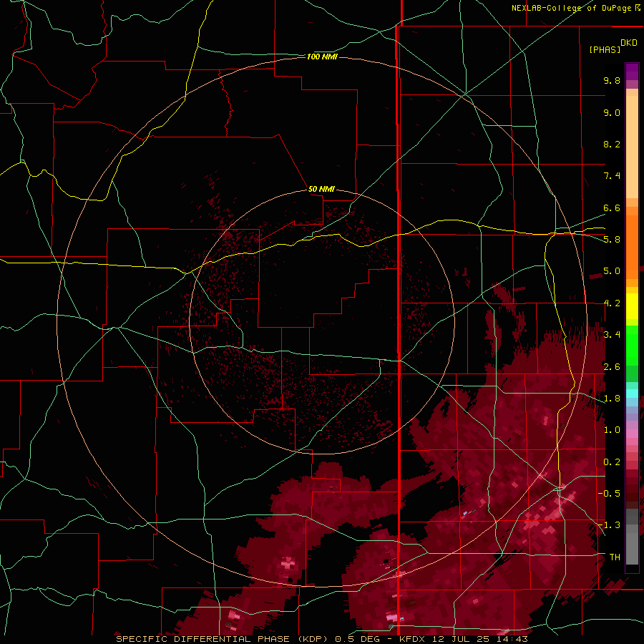The image size is (644, 644).
Task: Pick the gray segment at color bar bottom
Action: tap(632, 549)
